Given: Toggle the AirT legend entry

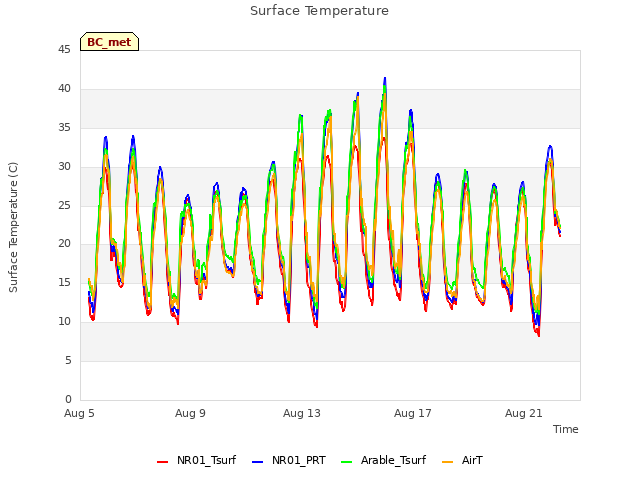Looking at the screenshot, I should tap(462, 460).
